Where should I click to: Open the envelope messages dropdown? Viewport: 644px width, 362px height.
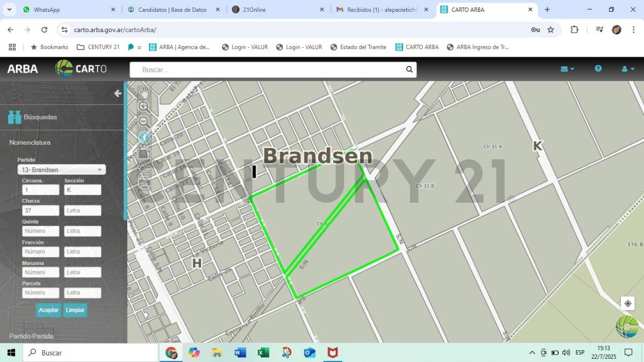[567, 69]
